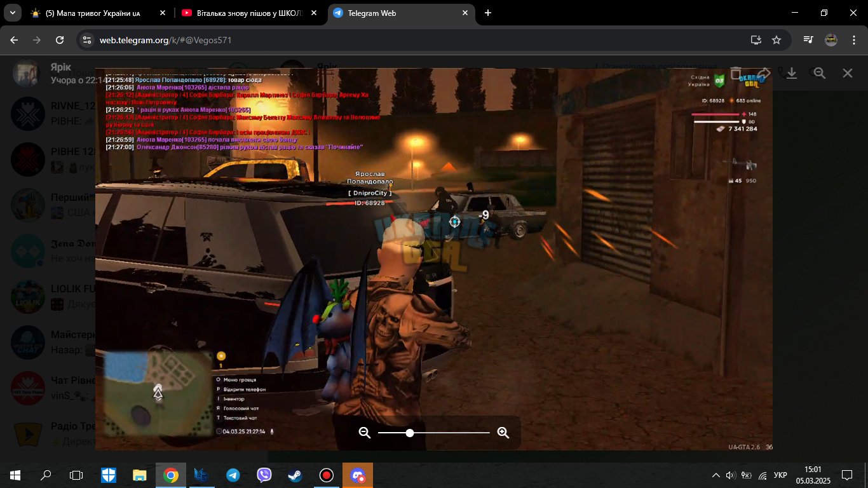The image size is (868, 488).
Task: Open the media control icon in the toolbar
Action: click(x=808, y=40)
